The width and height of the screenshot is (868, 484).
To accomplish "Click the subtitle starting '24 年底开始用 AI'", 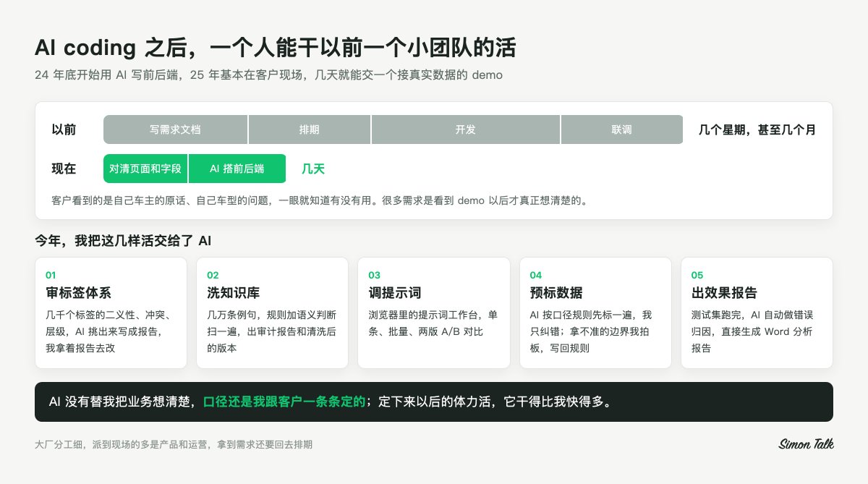I will [x=268, y=75].
